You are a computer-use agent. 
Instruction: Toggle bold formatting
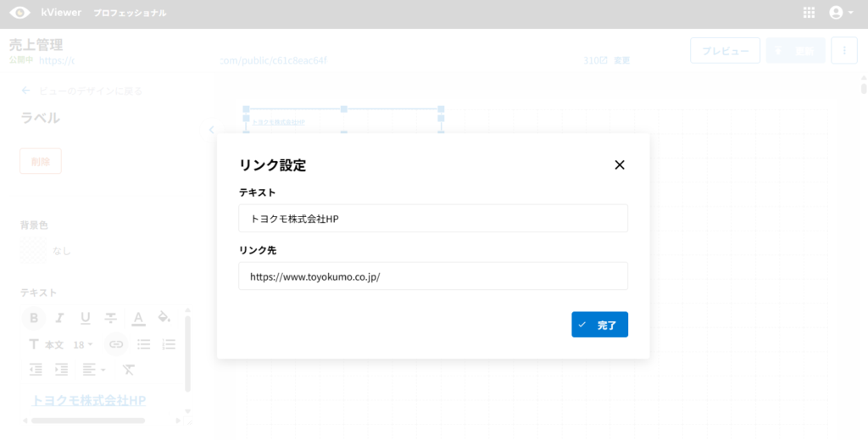34,318
